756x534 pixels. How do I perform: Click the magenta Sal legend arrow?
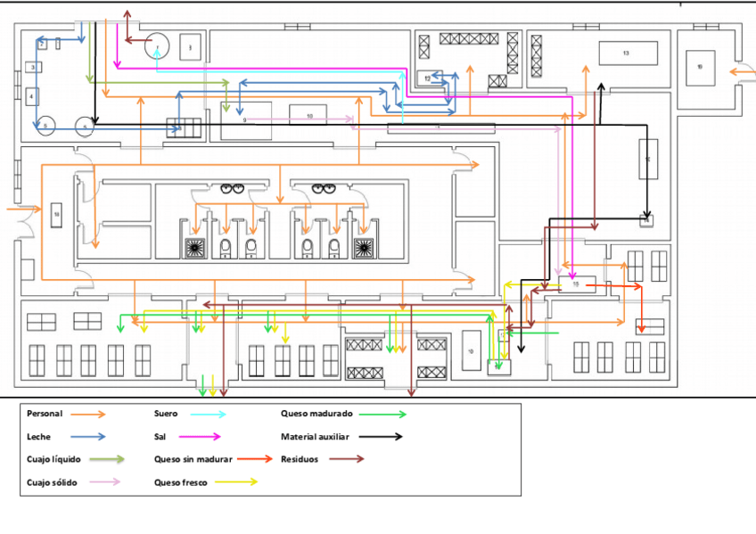[x=203, y=437]
